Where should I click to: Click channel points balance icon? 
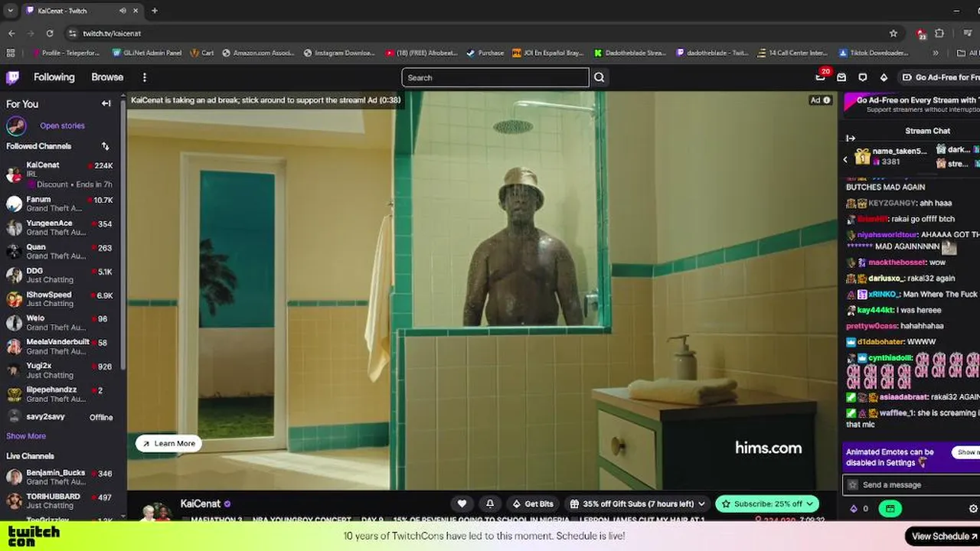(859, 509)
